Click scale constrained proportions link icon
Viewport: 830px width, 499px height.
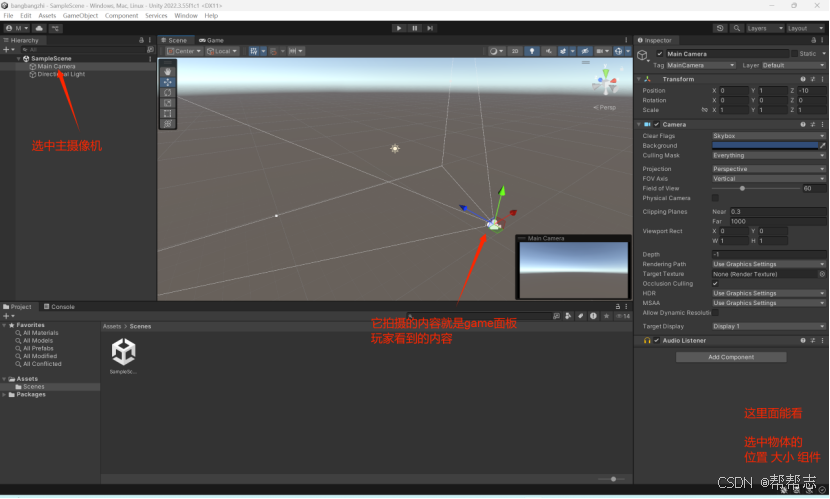(704, 110)
